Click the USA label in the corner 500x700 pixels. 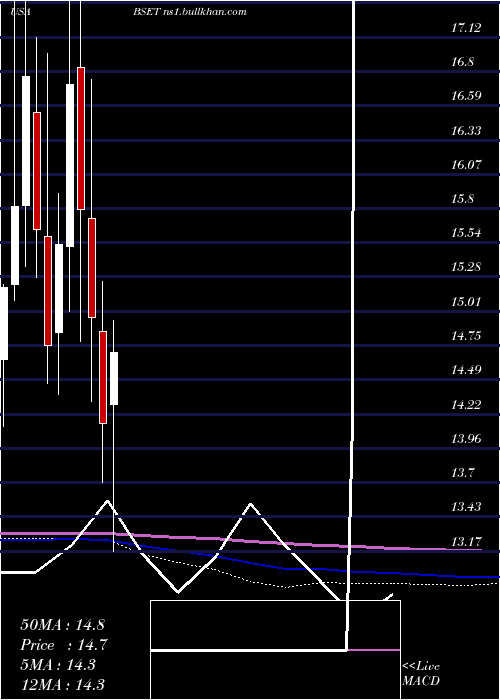tap(21, 12)
